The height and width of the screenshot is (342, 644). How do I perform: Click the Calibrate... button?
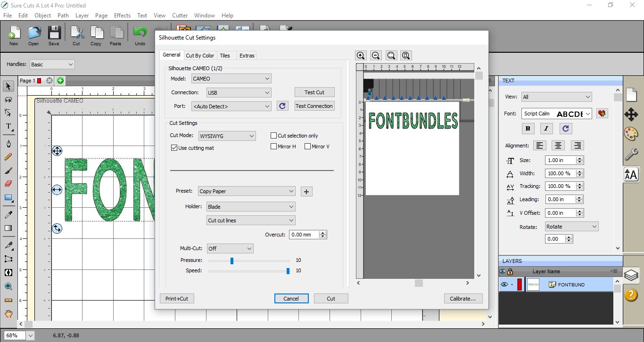coord(463,299)
